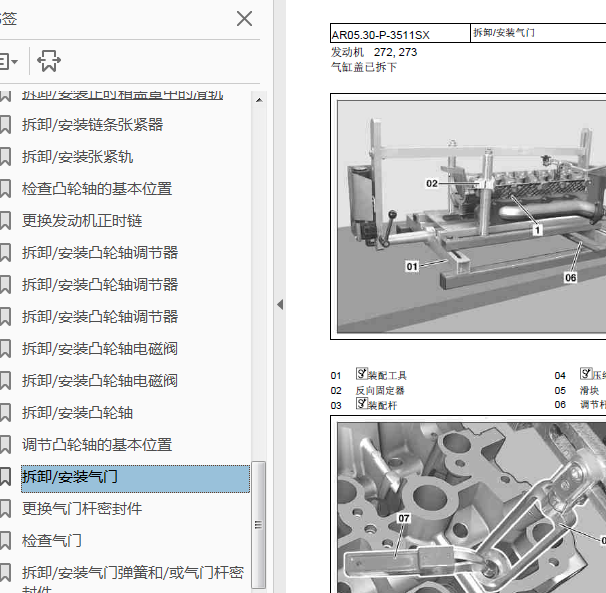606x593 pixels.
Task: Open bookmark 拆卸/安装链条张紧器
Action: pos(93,125)
